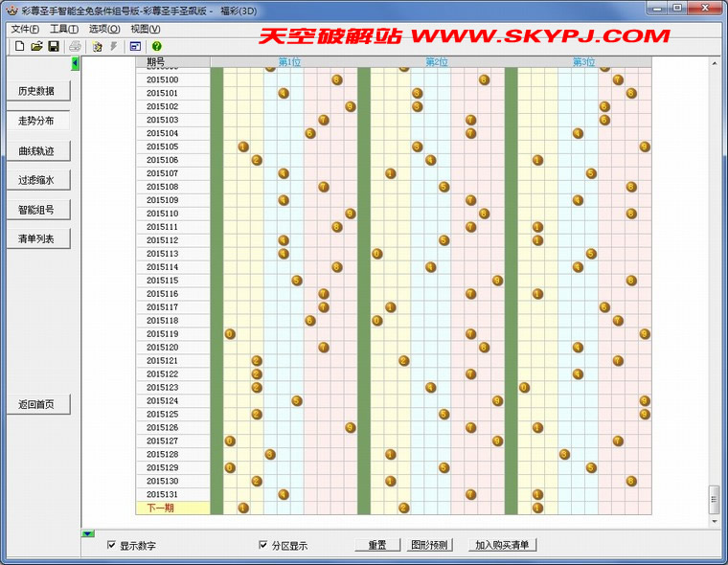
Task: Collapse the sidebar with the green left arrow
Action: point(76,63)
